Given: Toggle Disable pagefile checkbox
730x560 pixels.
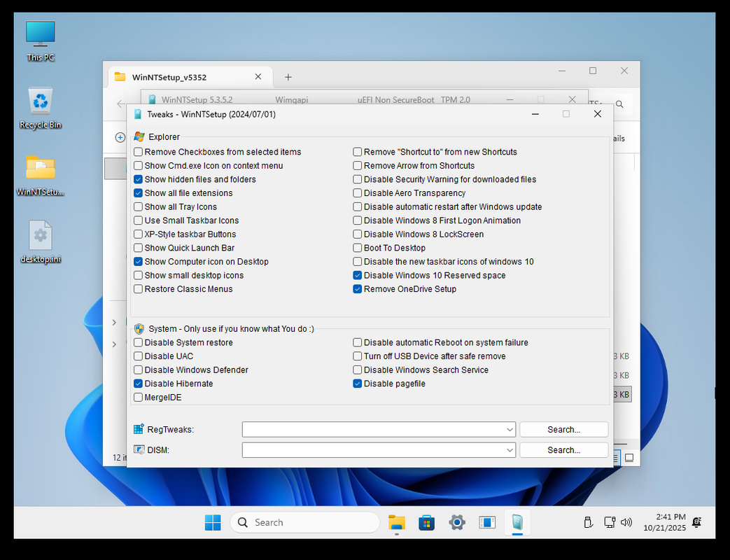Looking at the screenshot, I should [358, 384].
